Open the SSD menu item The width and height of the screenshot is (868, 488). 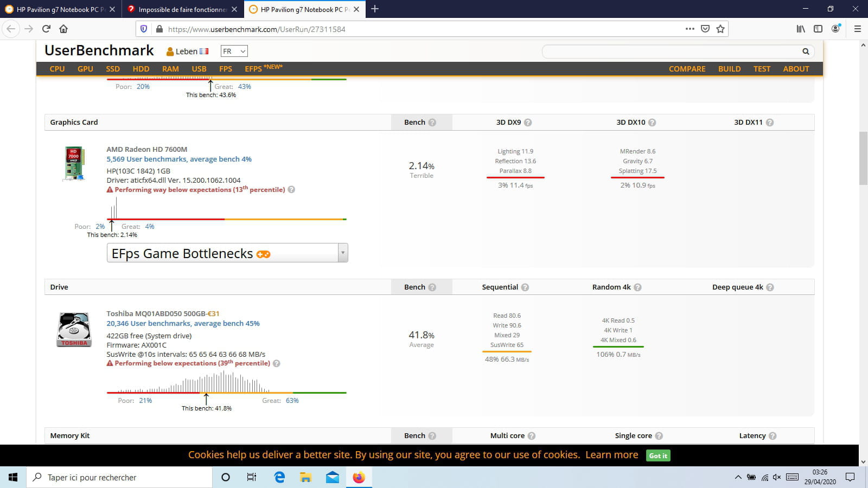click(113, 69)
